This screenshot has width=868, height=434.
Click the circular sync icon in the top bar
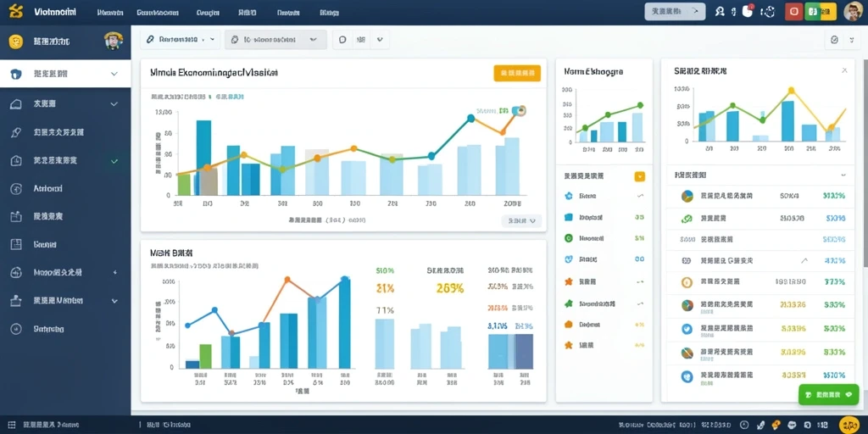(x=768, y=11)
